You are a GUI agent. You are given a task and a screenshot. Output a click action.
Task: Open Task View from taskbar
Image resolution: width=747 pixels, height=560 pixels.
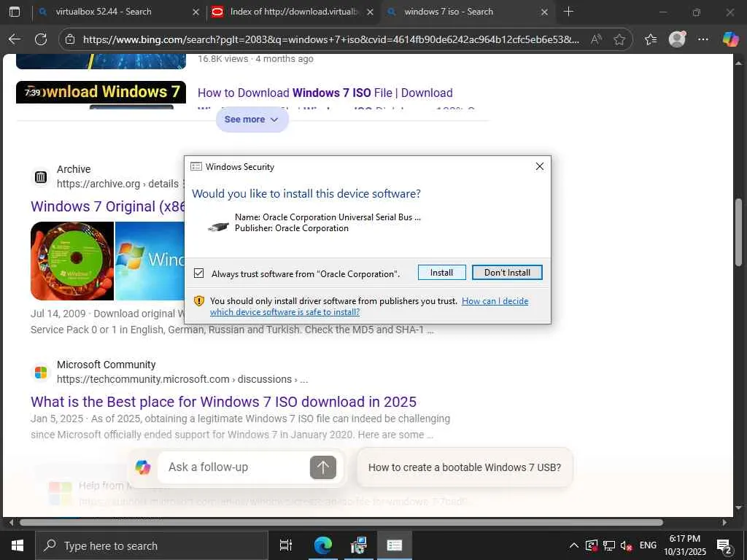(x=285, y=545)
